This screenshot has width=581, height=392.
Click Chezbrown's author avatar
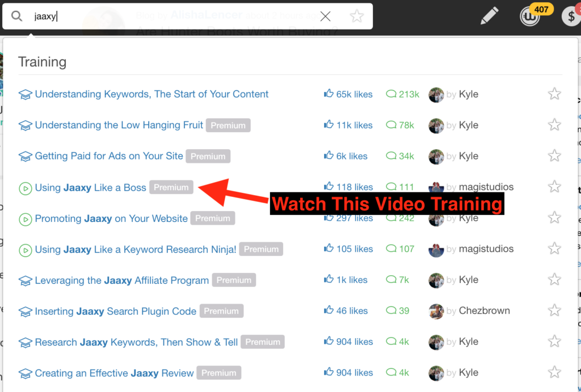(x=436, y=311)
